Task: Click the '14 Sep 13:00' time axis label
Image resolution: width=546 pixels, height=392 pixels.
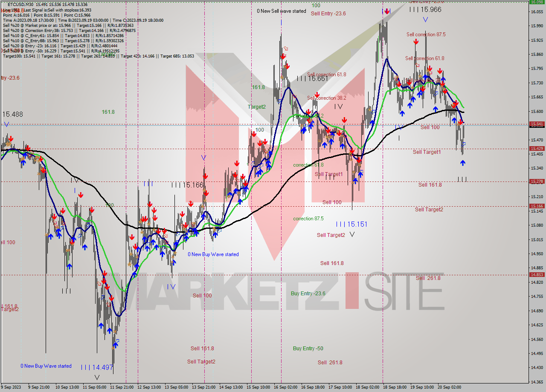Action: point(231,387)
